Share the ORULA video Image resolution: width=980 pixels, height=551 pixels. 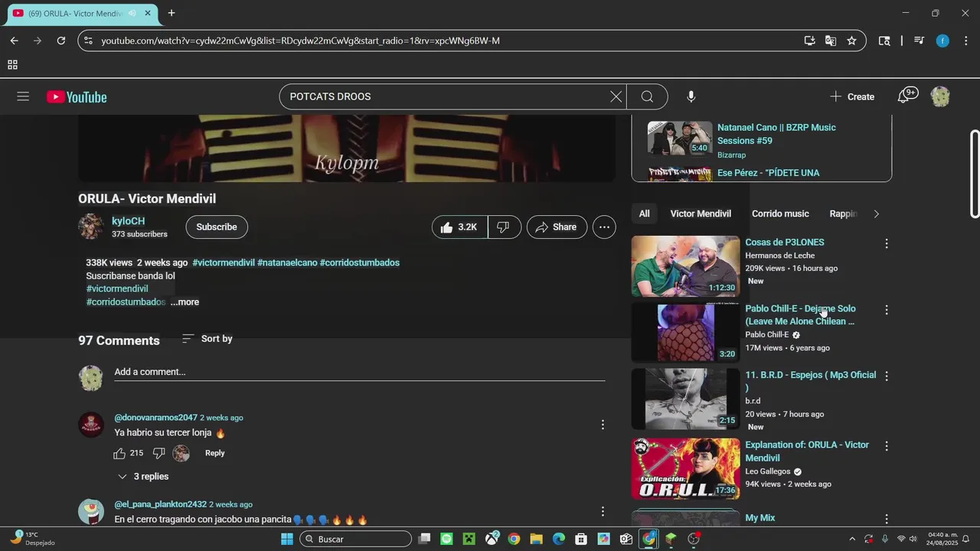point(557,227)
